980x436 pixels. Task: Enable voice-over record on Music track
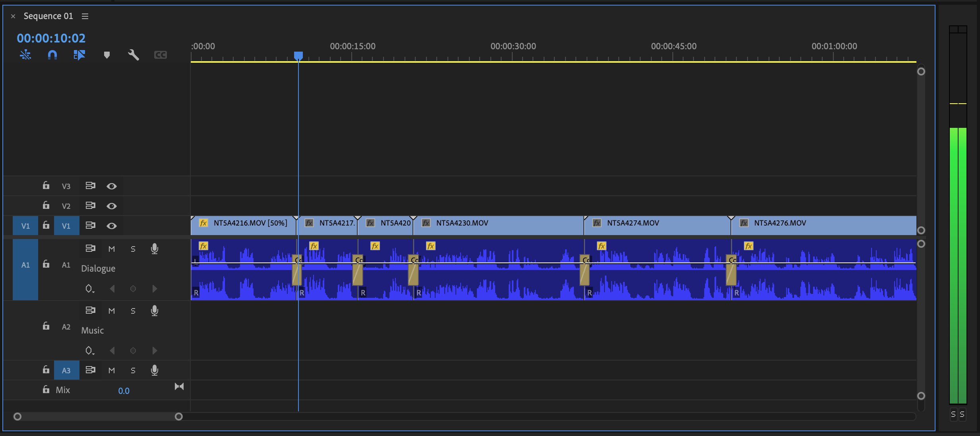(x=155, y=311)
